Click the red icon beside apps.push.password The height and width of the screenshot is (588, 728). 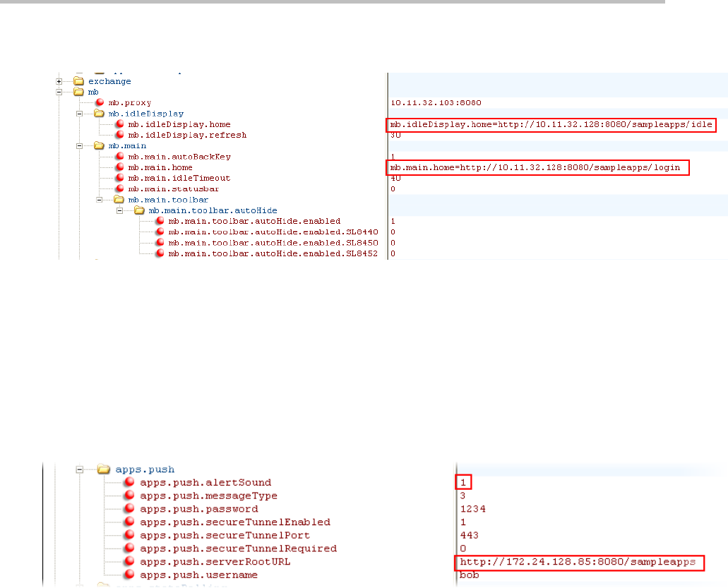pyautogui.click(x=129, y=509)
